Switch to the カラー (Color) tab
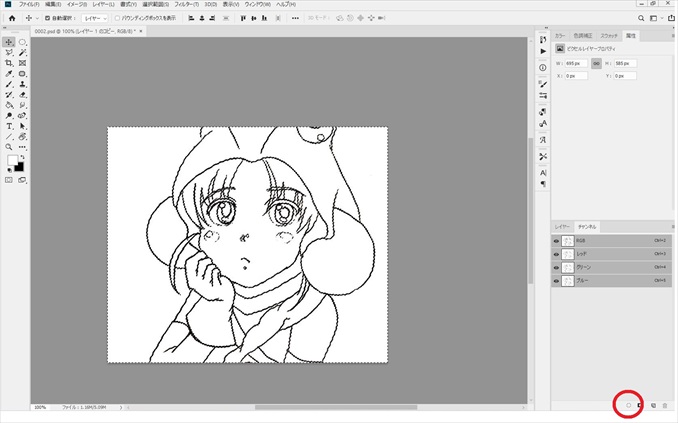Image resolution: width=678 pixels, height=423 pixels. tap(560, 35)
